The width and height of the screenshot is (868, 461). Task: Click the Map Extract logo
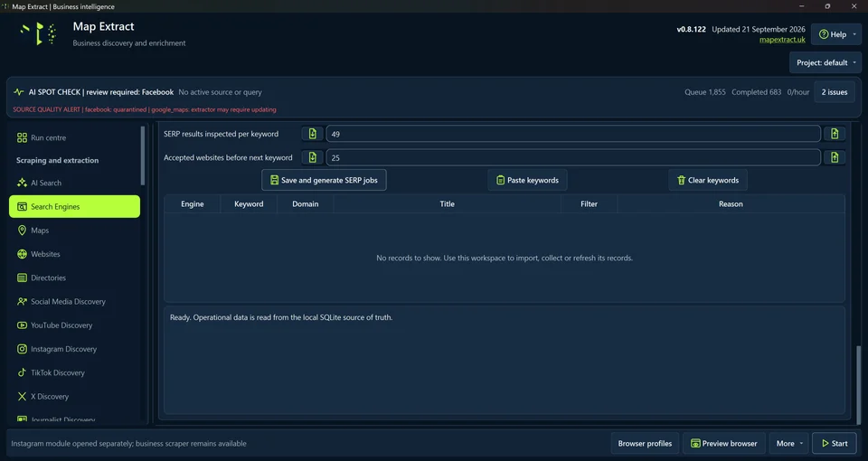coord(38,33)
